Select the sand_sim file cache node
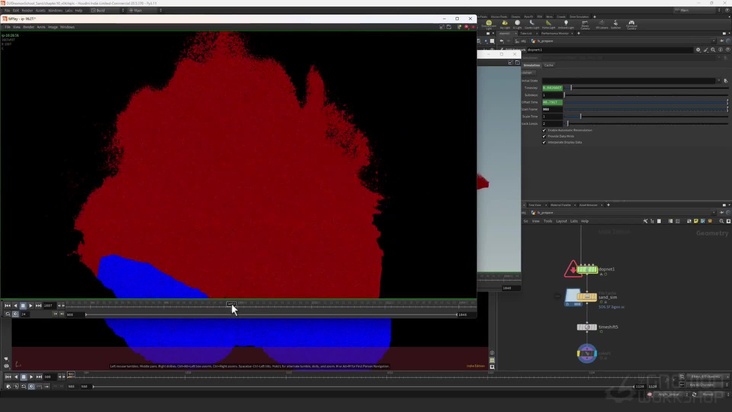 586,297
